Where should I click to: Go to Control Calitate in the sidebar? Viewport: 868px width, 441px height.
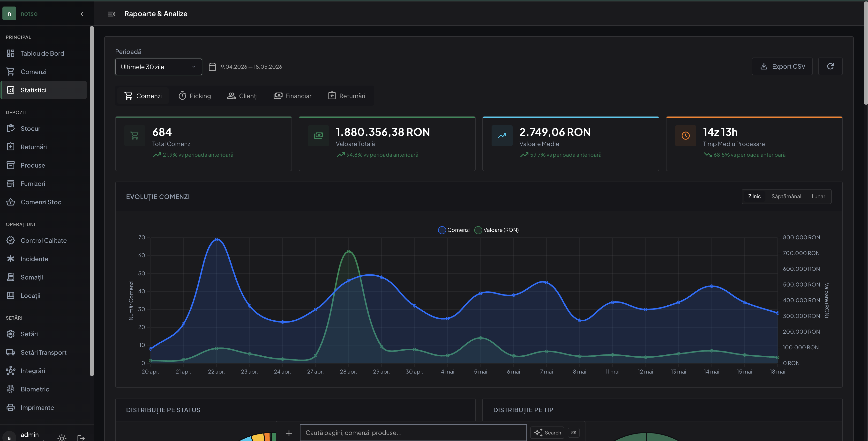click(44, 240)
